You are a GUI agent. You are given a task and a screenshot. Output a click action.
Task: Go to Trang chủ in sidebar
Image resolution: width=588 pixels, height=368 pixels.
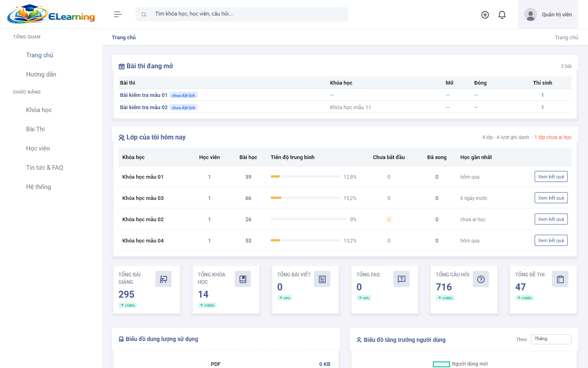40,55
